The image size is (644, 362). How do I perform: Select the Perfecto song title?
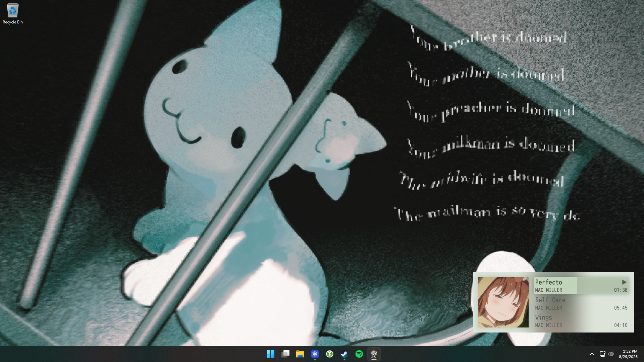tap(548, 282)
